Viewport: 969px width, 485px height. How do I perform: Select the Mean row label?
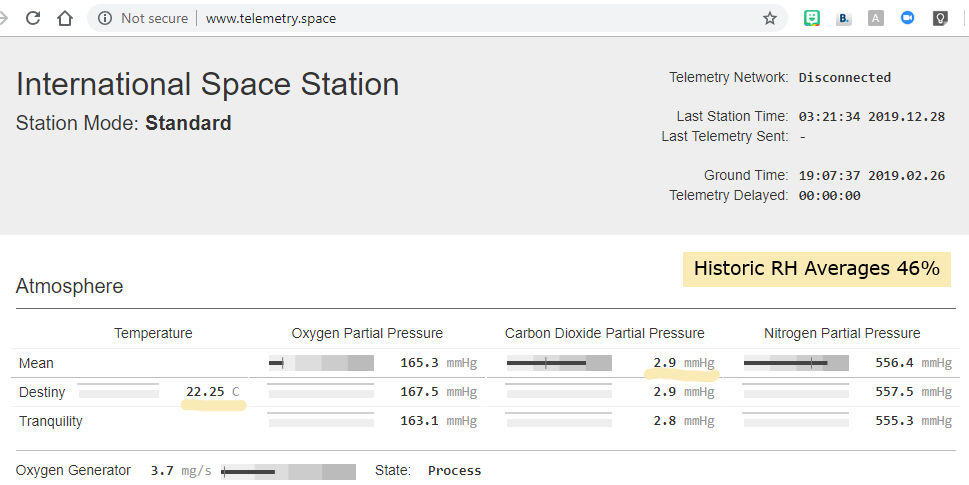[x=36, y=363]
